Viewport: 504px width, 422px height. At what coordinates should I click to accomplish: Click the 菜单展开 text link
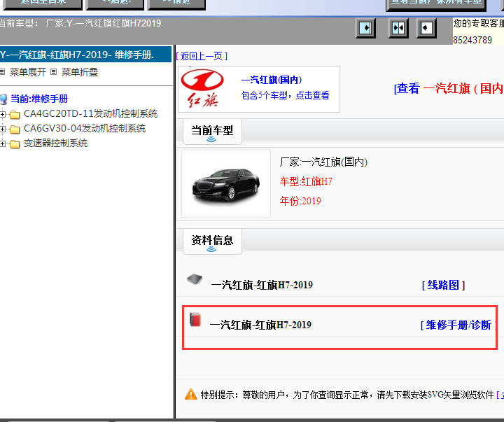[x=28, y=72]
